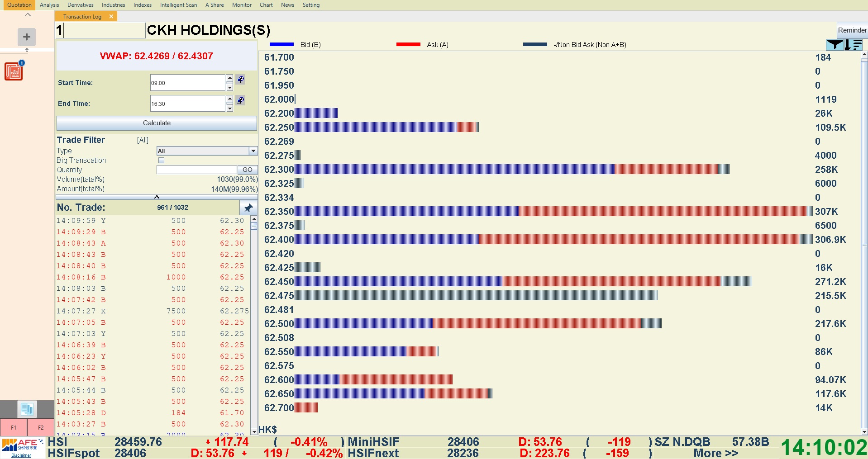Select the 14:07:27 X 7500 trade row
Viewport: 868px width, 459px height.
click(x=153, y=311)
